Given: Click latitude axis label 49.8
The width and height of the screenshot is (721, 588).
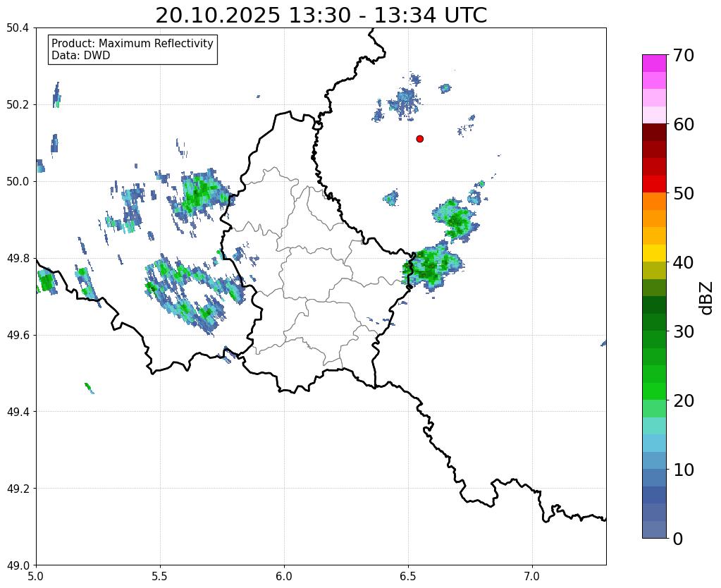Looking at the screenshot, I should (x=18, y=258).
